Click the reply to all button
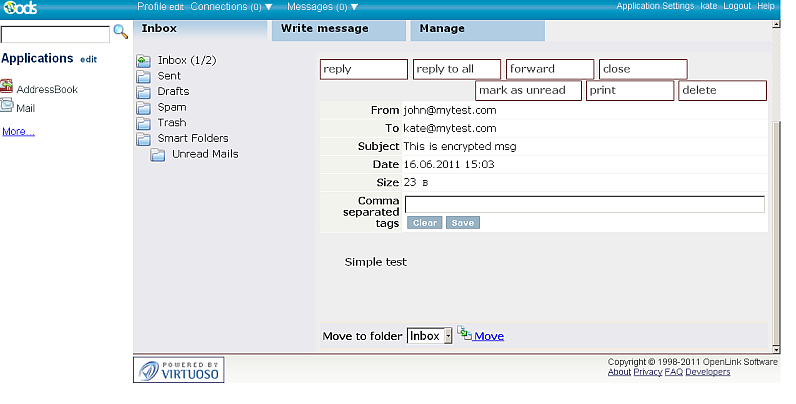 (x=457, y=69)
